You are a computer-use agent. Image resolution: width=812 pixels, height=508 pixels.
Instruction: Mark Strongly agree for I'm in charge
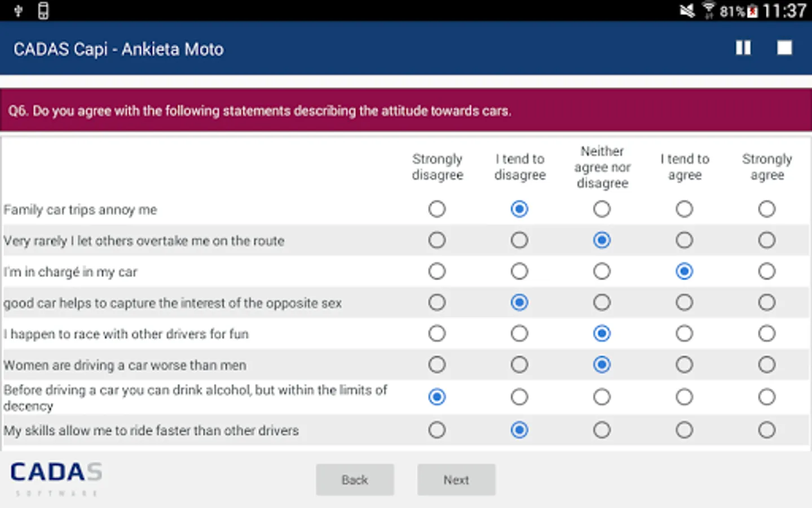pos(766,271)
